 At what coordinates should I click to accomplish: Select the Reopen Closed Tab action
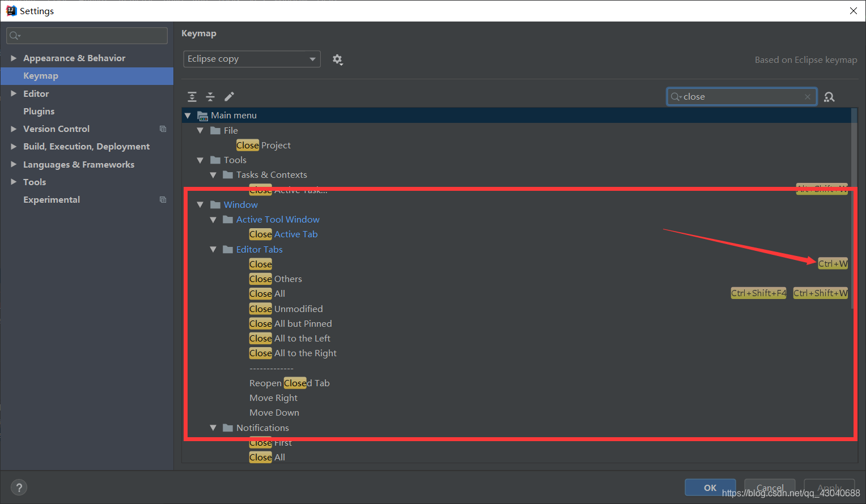point(290,383)
